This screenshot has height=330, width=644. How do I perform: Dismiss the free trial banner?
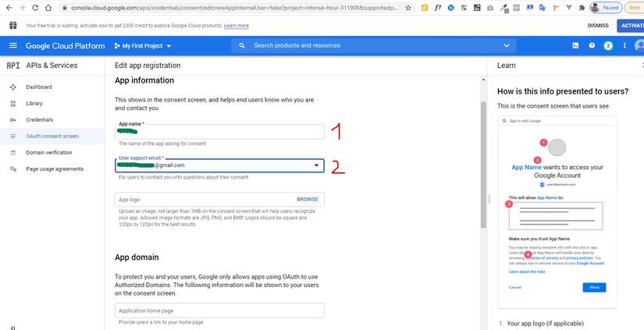coord(598,26)
